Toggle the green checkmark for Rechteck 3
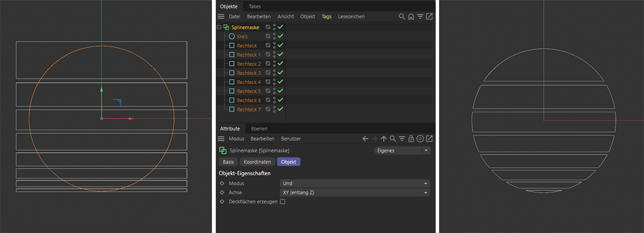644x233 pixels. tap(280, 73)
